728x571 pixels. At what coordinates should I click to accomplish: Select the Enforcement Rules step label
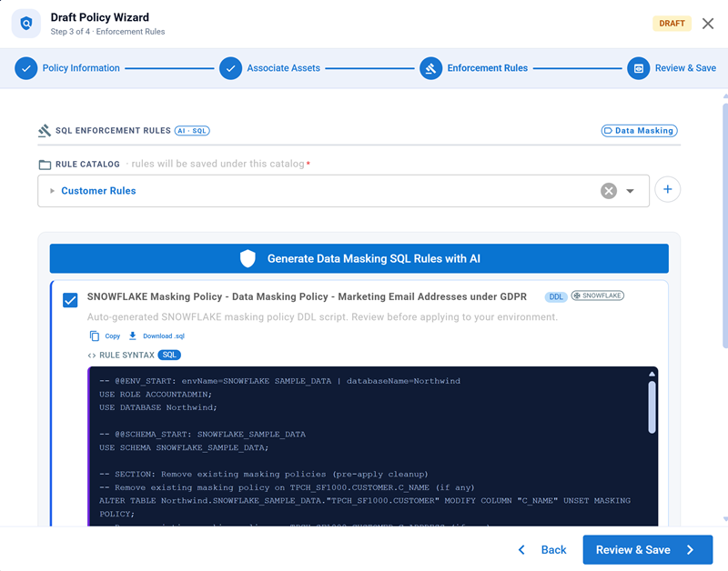click(x=487, y=68)
